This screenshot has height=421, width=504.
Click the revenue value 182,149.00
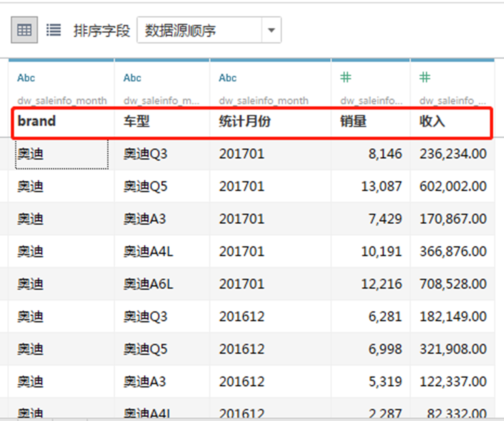click(453, 317)
